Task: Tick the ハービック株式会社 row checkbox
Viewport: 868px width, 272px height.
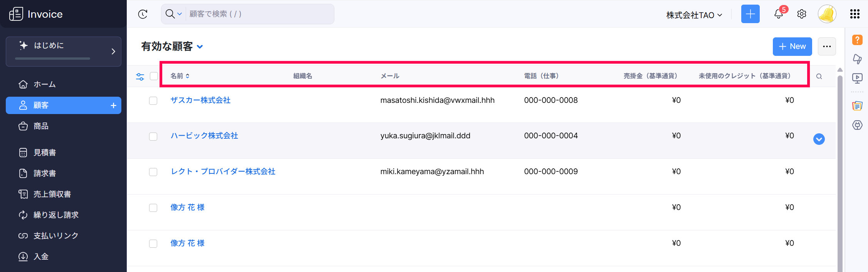Action: 153,137
